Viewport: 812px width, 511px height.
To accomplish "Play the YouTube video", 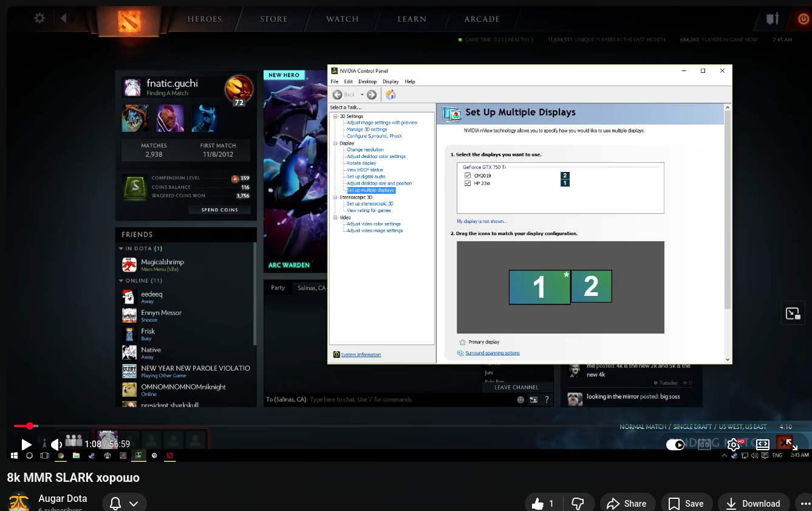I will 26,444.
